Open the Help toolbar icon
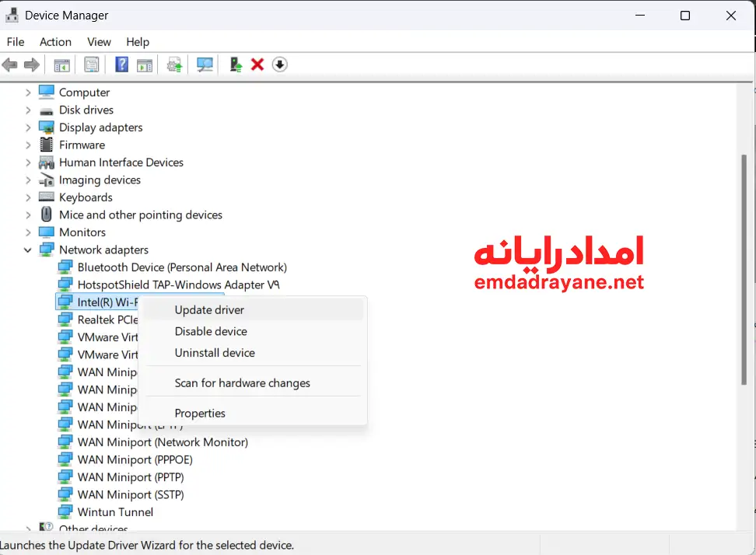The height and width of the screenshot is (555, 756). point(121,65)
